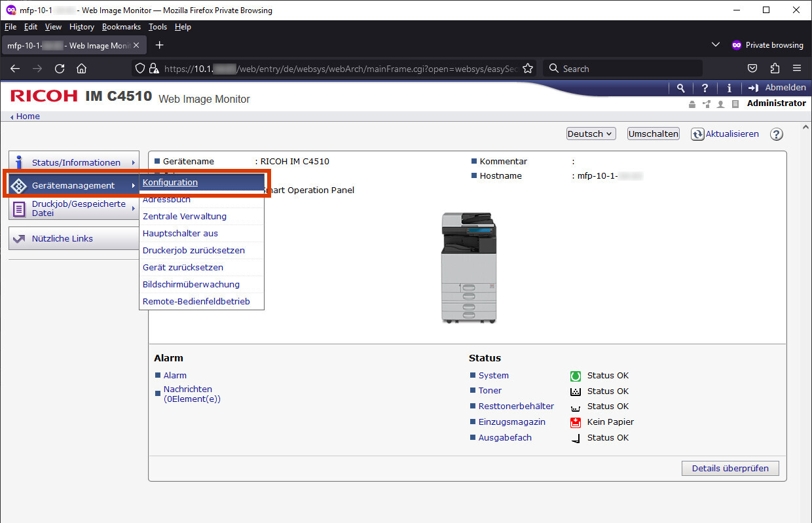Click the Druckjob document icon
The image size is (812, 523).
click(x=19, y=209)
